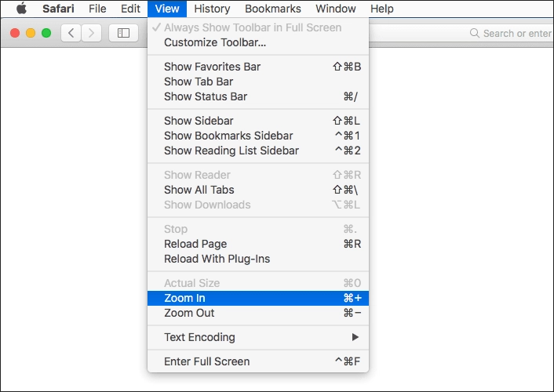The height and width of the screenshot is (392, 554).
Task: Click the Search or enter address field
Action: click(x=508, y=33)
